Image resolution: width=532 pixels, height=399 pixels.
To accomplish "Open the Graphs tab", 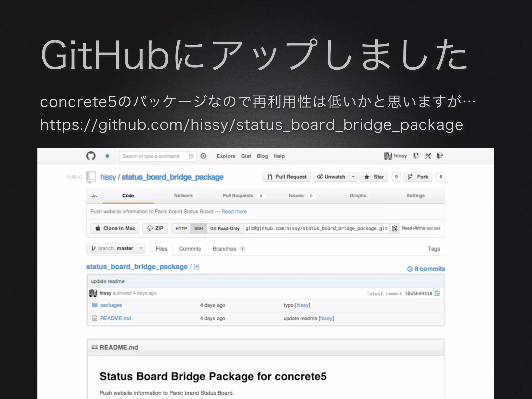I will click(x=358, y=196).
